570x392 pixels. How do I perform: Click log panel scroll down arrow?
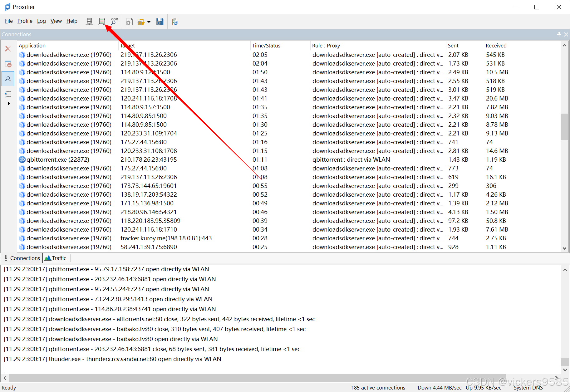tap(565, 370)
